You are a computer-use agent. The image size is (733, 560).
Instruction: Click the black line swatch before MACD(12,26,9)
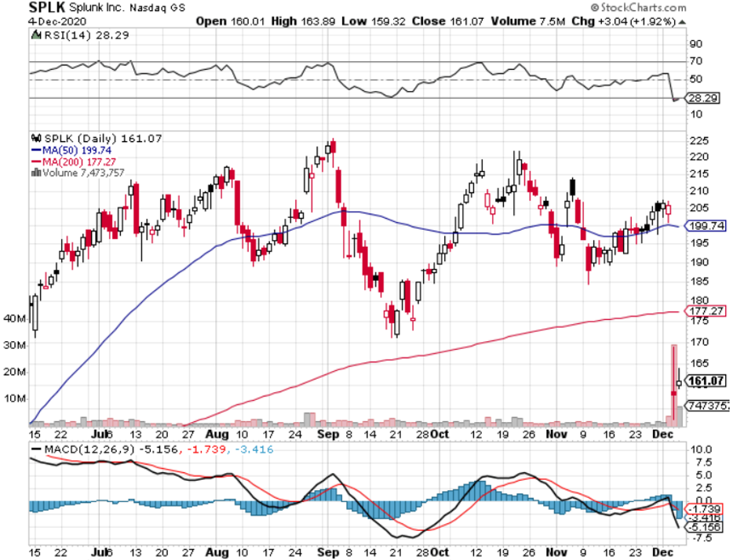36,449
